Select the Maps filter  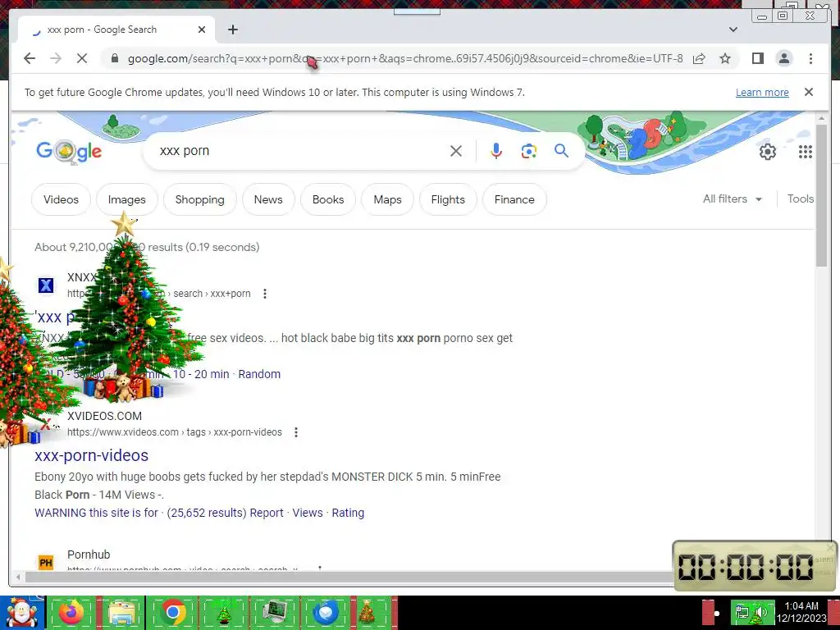[x=387, y=199]
